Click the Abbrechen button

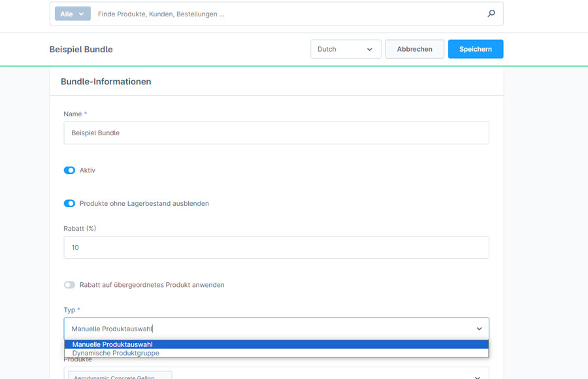pos(414,49)
